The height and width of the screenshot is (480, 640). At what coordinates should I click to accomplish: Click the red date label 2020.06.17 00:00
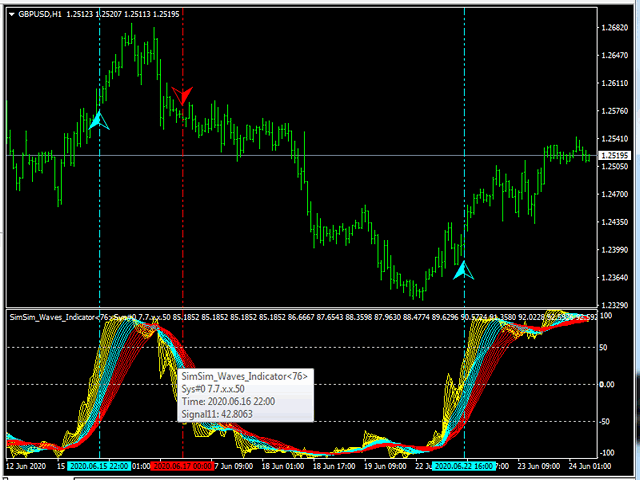tap(182, 466)
